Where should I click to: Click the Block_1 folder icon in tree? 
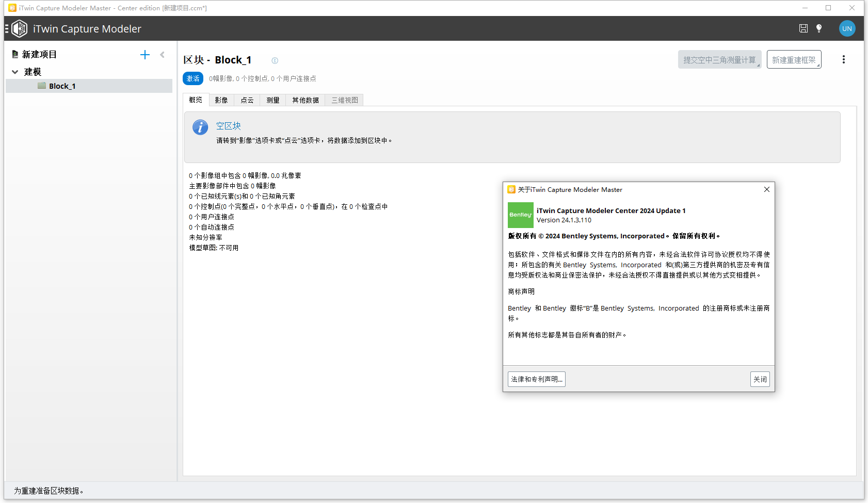click(42, 86)
